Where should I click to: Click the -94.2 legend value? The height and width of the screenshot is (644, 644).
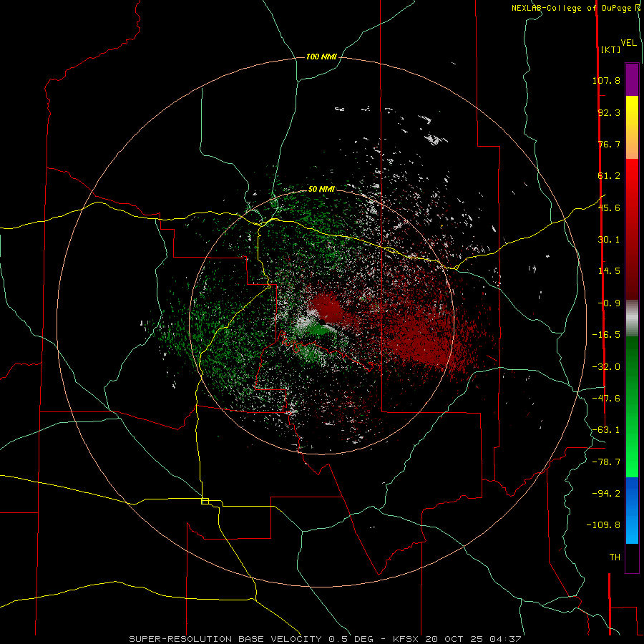pos(606,493)
